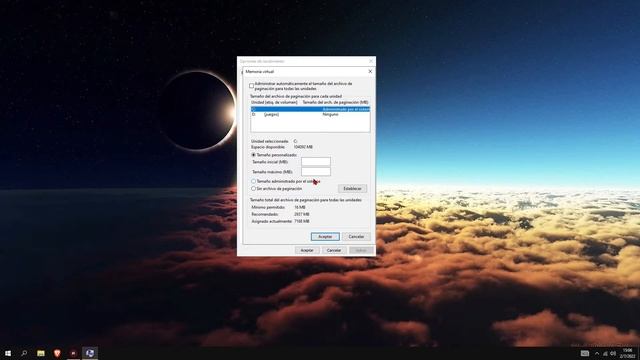Focus the 'Tamaño inicial (MB)' field
The height and width of the screenshot is (360, 640).
(316, 162)
